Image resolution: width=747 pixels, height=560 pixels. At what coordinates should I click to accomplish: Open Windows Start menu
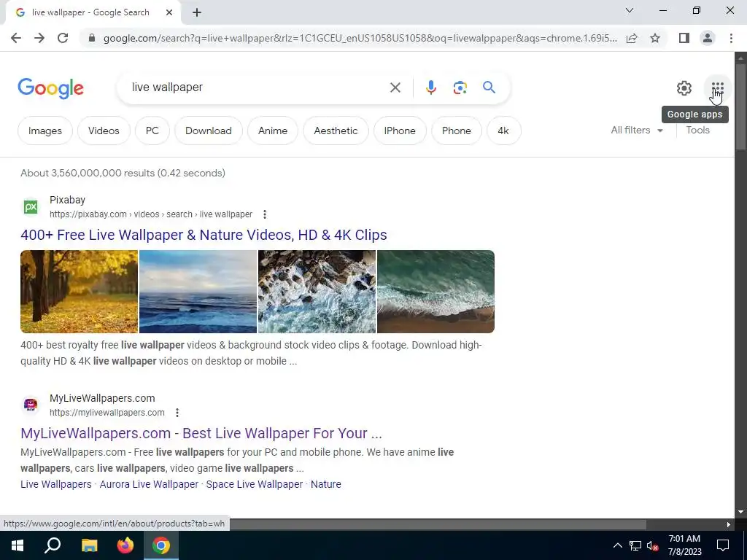point(18,545)
